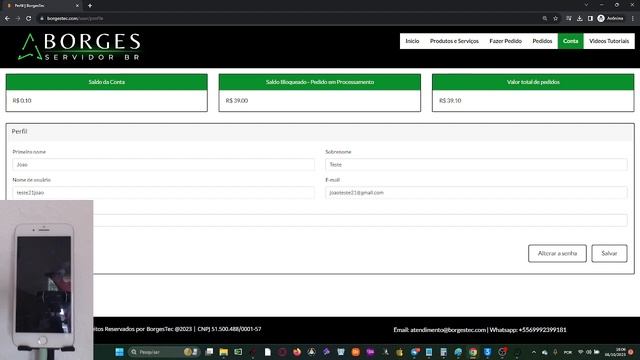
Task: Open Google Chrome from the taskbar
Action: (x=473, y=352)
